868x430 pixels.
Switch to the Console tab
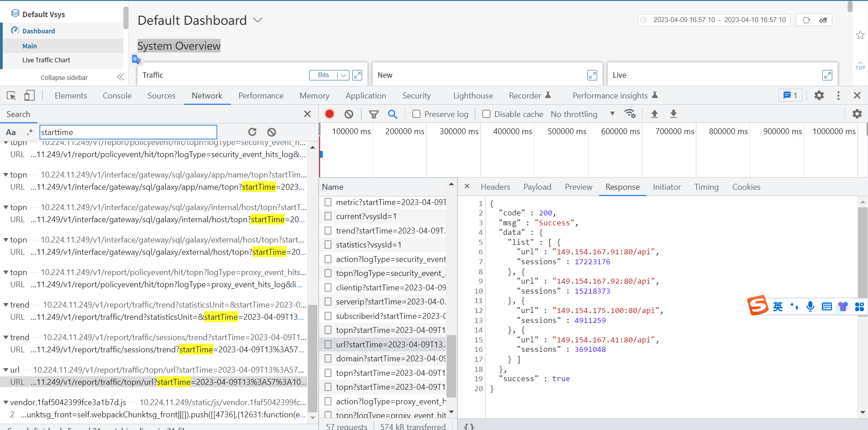tap(117, 96)
